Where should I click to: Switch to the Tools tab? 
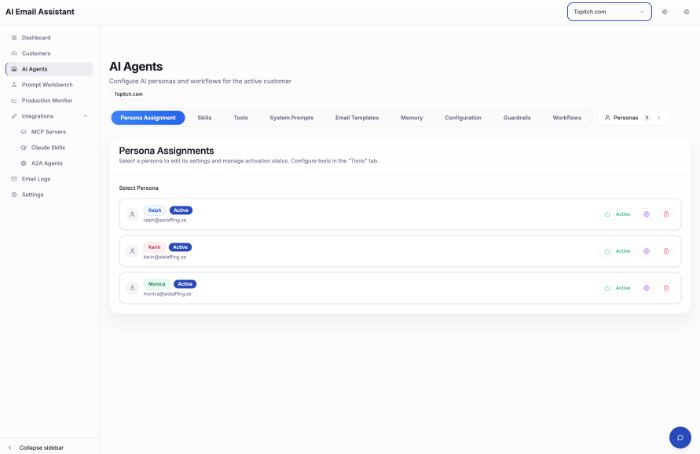point(241,118)
